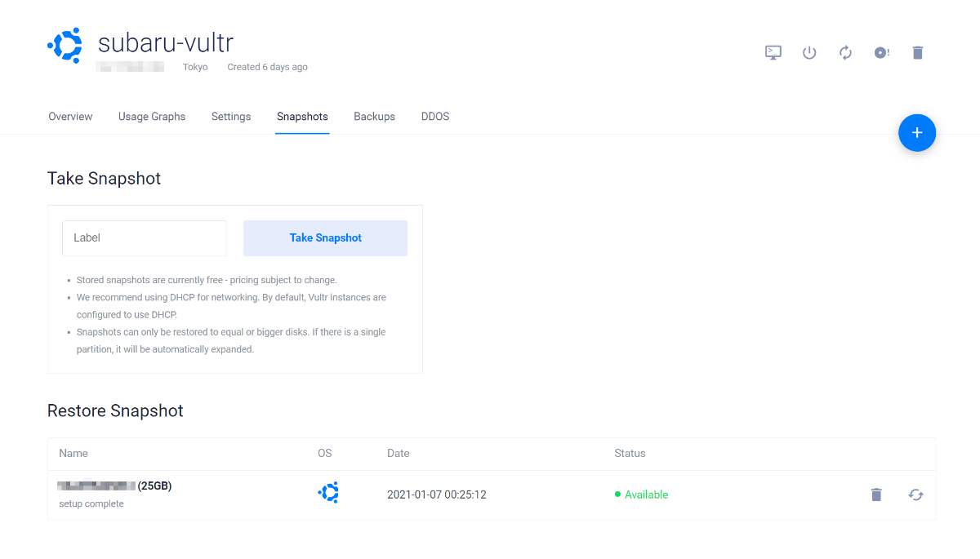This screenshot has height=559, width=980.
Task: Click the date 2021-01-07 00:25:12
Action: click(437, 495)
